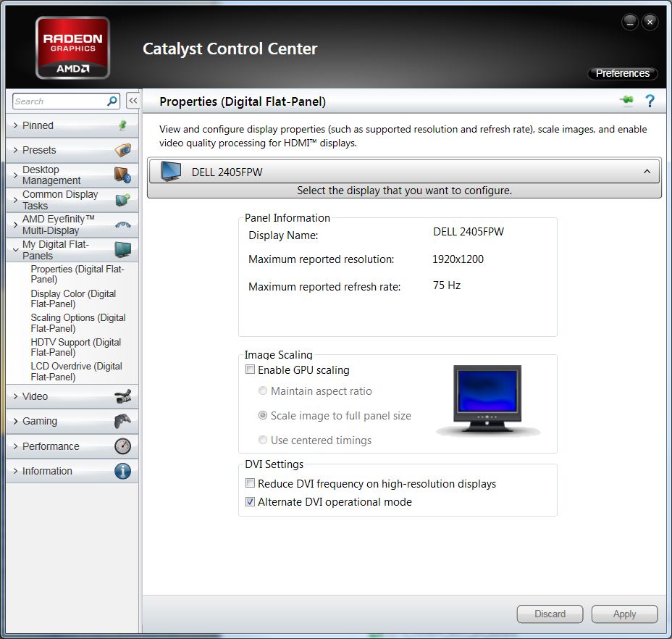Click the DELL 2405FPW Display Name value
The width and height of the screenshot is (672, 639).
click(469, 232)
